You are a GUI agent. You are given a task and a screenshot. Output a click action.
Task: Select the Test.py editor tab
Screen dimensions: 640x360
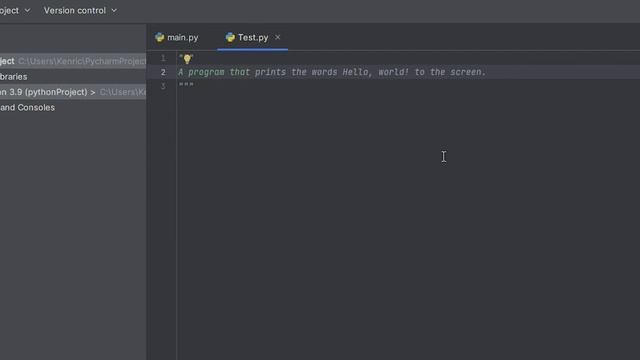[x=252, y=38]
